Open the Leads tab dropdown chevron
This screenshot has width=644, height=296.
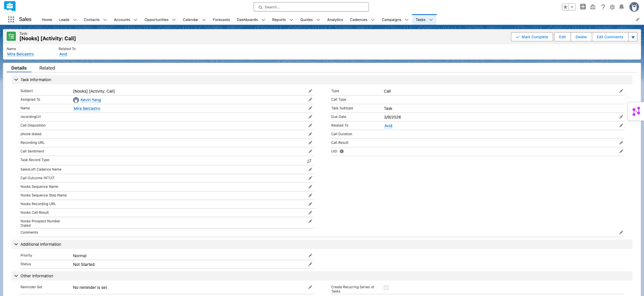tap(75, 20)
